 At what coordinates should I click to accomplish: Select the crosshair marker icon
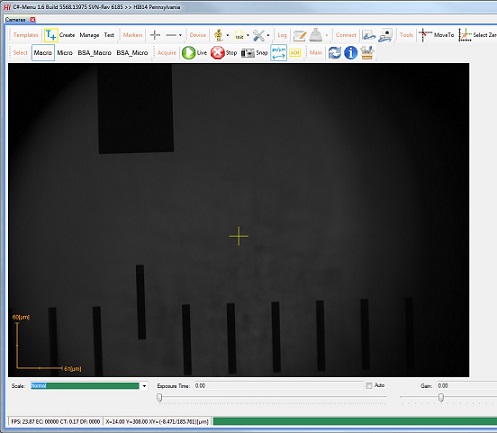155,35
